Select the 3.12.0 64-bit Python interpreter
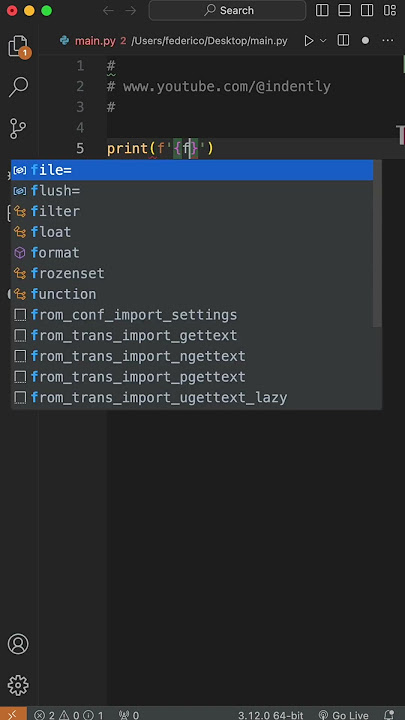The image size is (405, 720). click(270, 715)
